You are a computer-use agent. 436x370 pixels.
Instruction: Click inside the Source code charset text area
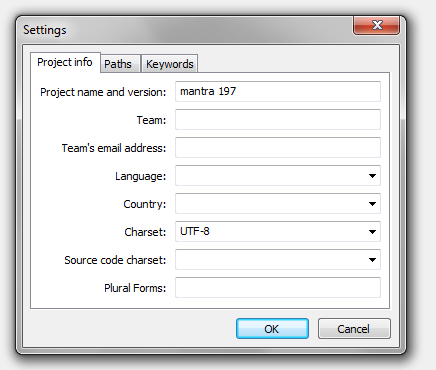pos(270,260)
